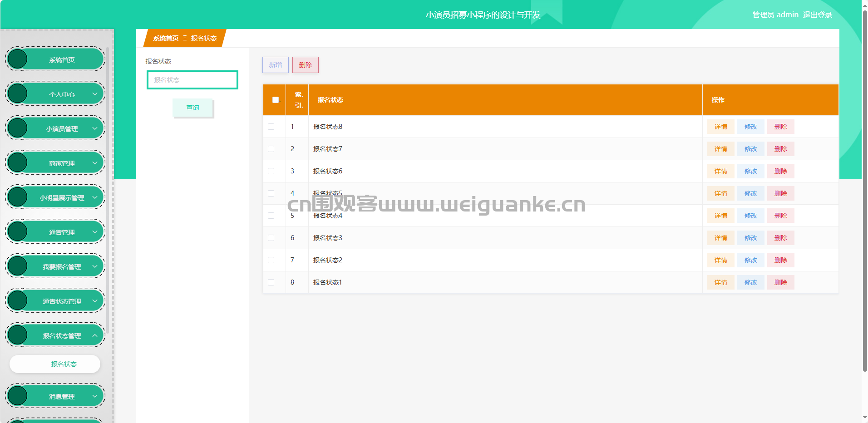Collapse the 报名状态管理 menu chevron
The width and height of the screenshot is (868, 423).
[95, 335]
